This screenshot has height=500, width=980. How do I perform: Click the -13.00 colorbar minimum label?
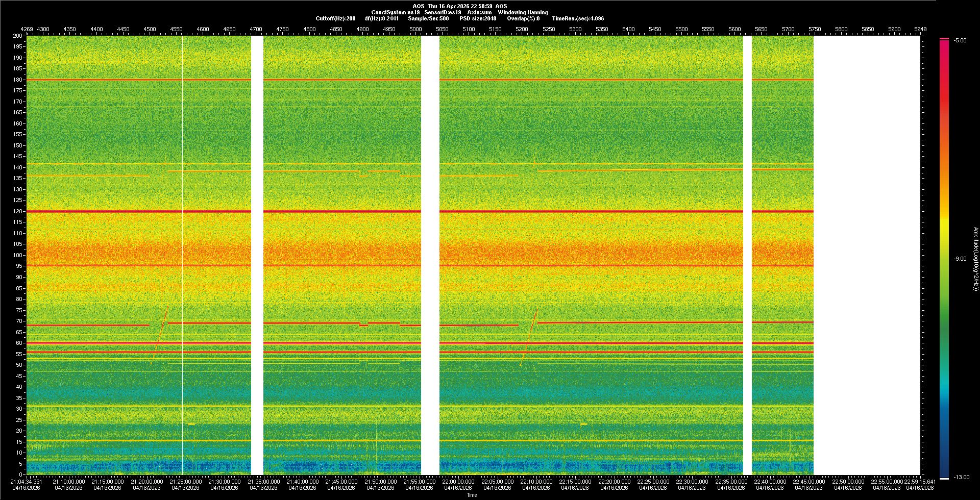pos(960,478)
